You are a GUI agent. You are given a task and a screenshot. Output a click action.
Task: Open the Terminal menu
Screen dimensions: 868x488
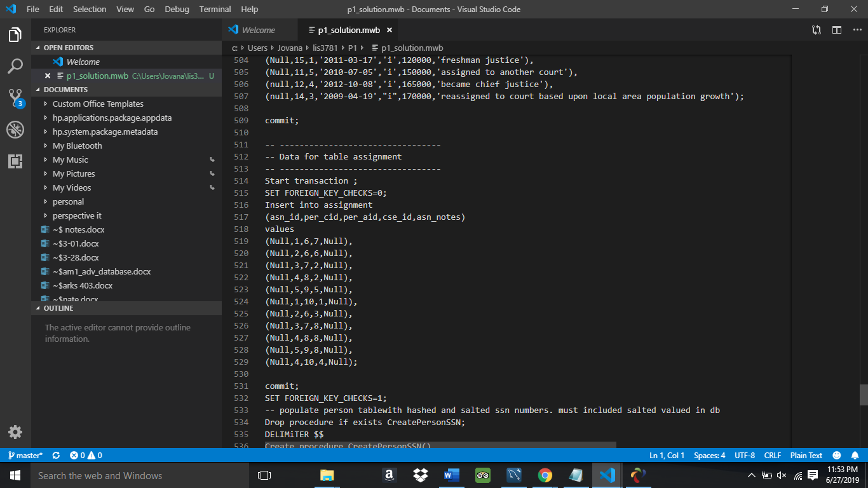(215, 10)
